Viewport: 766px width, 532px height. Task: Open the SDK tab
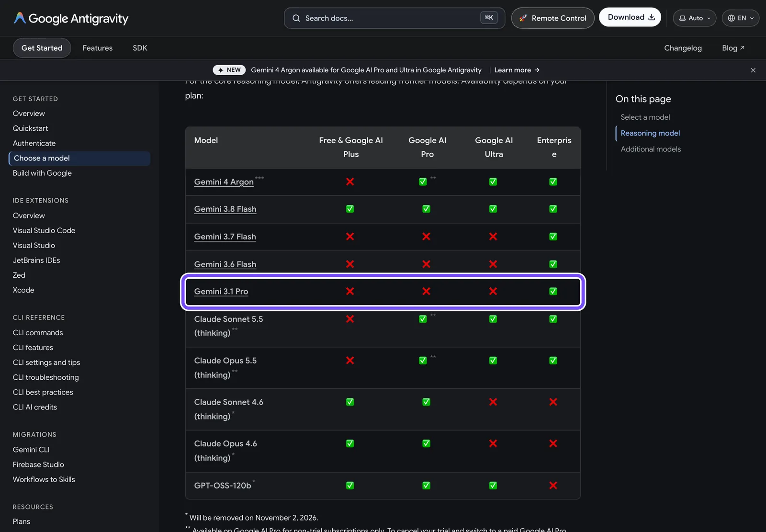[x=140, y=48]
